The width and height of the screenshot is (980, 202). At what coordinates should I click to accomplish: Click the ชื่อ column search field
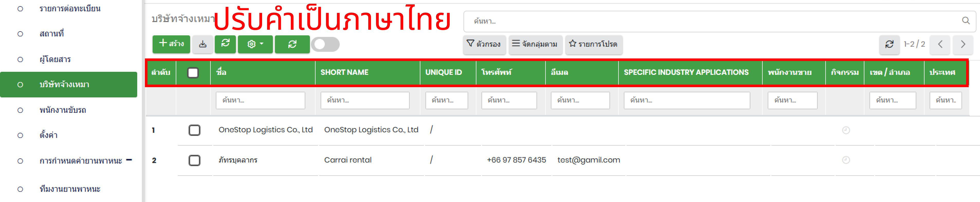pos(260,101)
